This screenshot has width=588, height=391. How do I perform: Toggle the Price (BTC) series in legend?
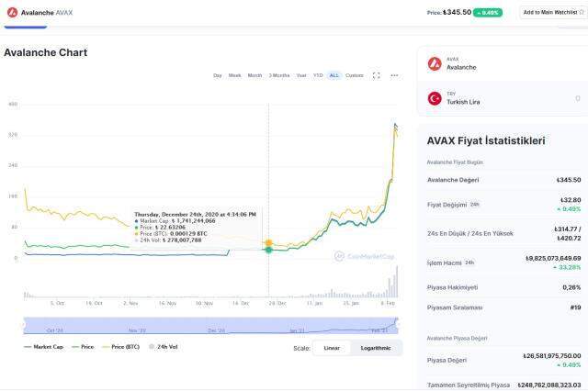click(x=120, y=347)
